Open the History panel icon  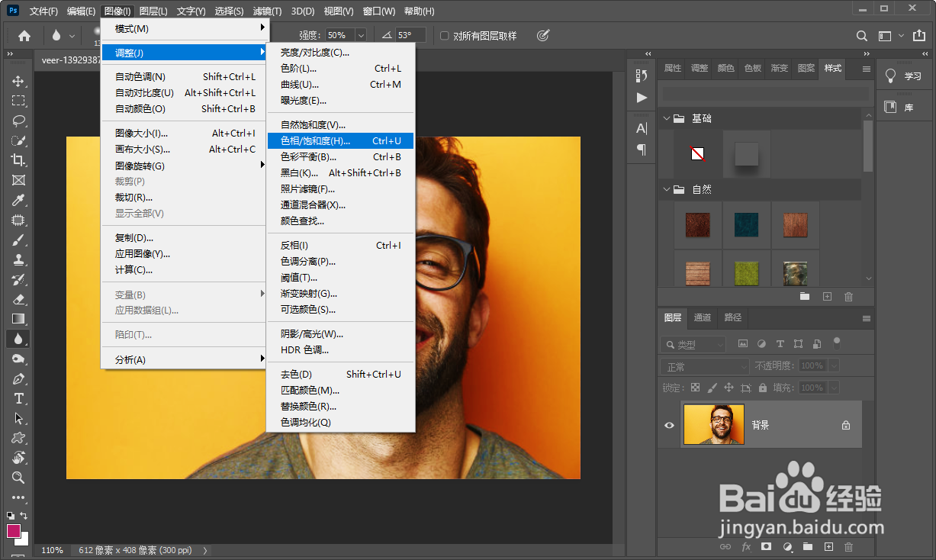point(642,76)
